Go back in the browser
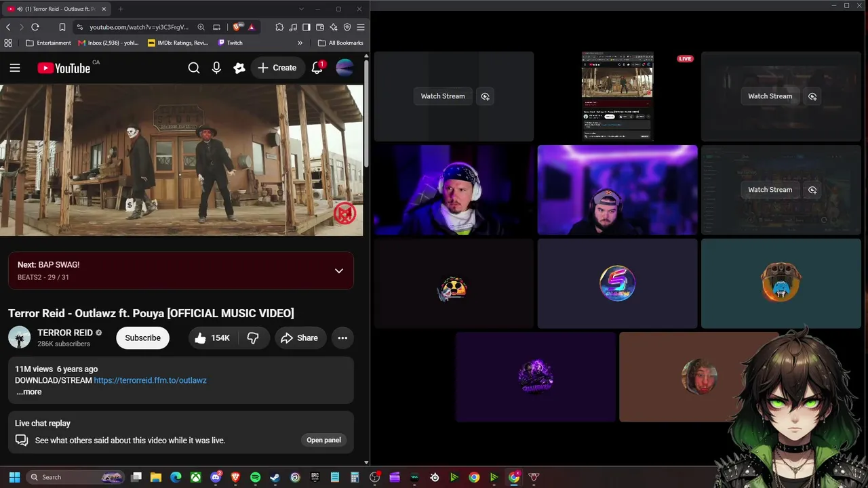Image resolution: width=868 pixels, height=488 pixels. click(x=8, y=27)
